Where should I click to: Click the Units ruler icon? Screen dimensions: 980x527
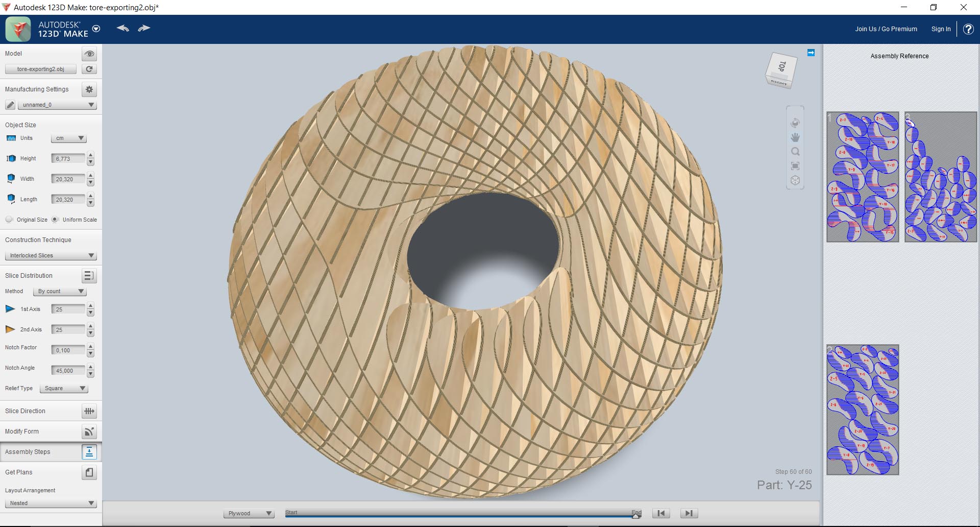[x=11, y=138]
